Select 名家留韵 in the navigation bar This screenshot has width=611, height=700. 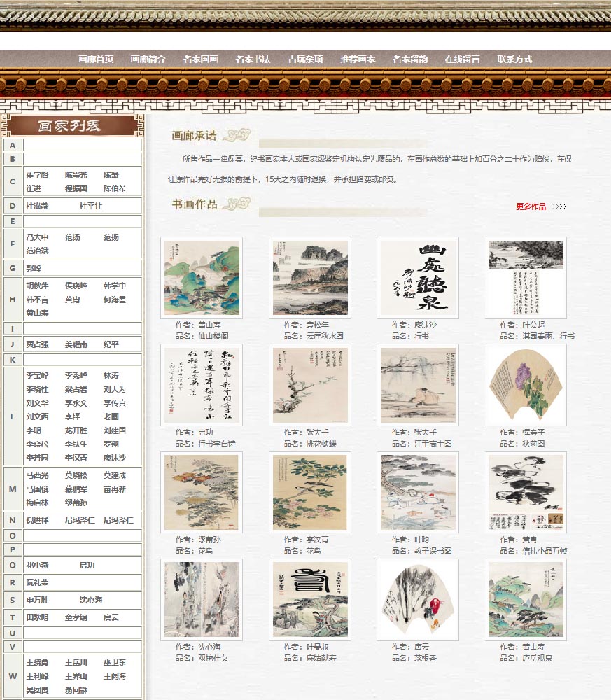point(410,59)
